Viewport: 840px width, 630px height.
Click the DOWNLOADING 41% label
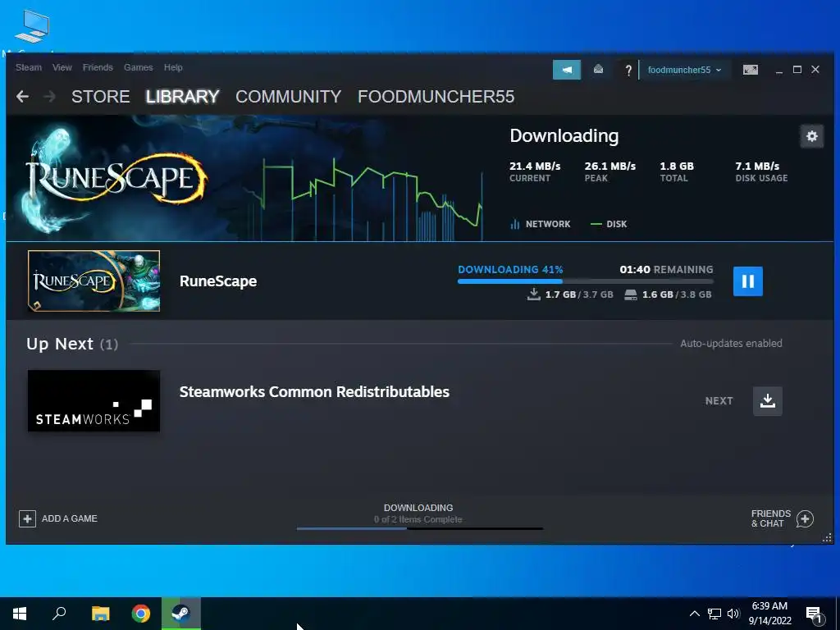click(x=510, y=269)
